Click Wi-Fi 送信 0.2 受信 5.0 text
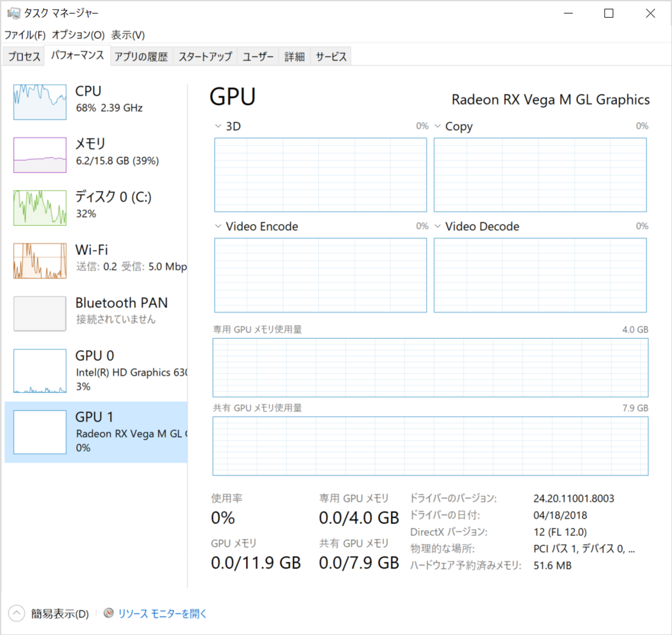The image size is (672, 635). 131,266
